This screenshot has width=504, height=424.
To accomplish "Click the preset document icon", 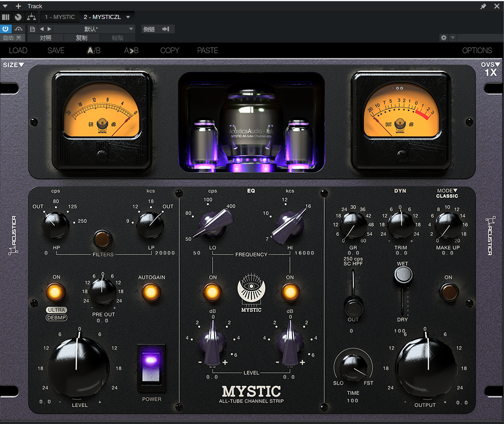I will [32, 29].
